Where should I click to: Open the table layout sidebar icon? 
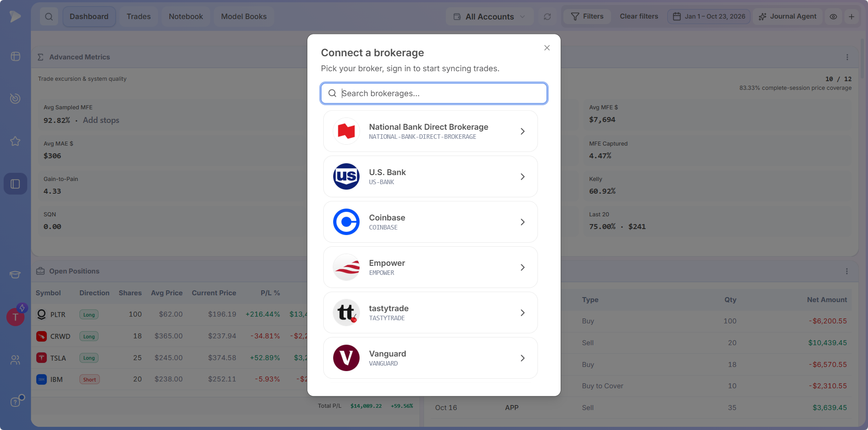click(15, 56)
